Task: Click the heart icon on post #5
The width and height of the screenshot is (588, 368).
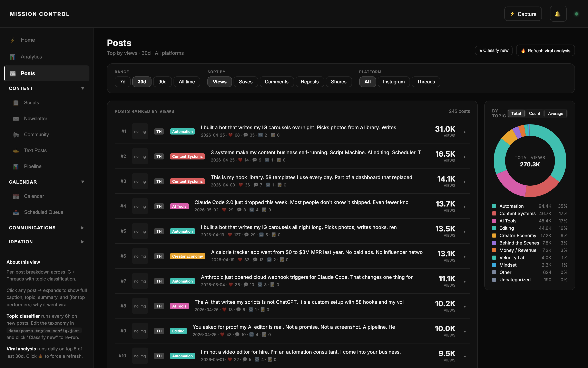Action: [230, 235]
